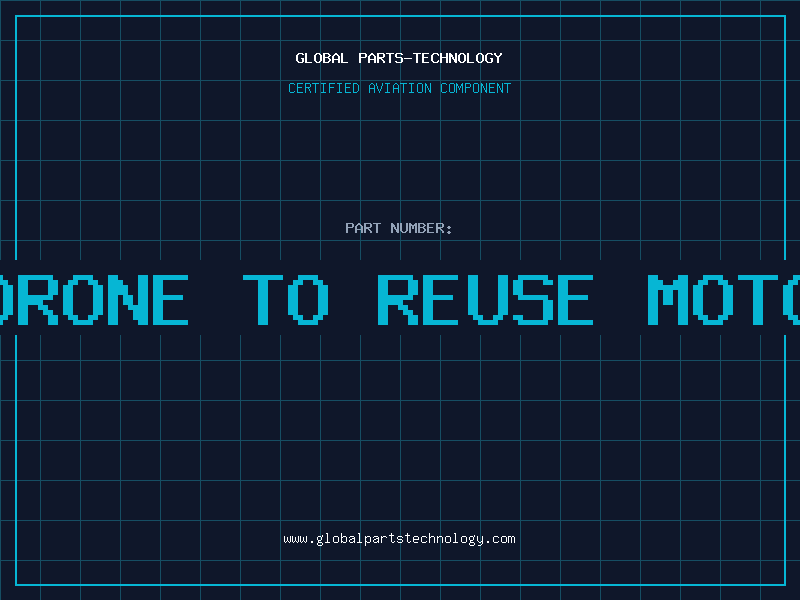Viewport: 800px width, 600px height.
Task: Select the letter R in REUSE
Action: (398, 299)
